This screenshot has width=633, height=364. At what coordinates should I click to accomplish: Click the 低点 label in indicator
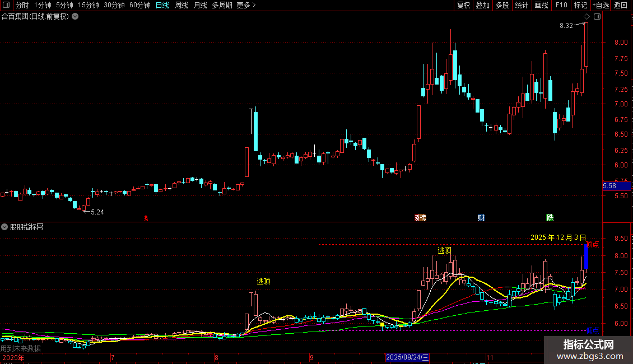click(x=593, y=330)
